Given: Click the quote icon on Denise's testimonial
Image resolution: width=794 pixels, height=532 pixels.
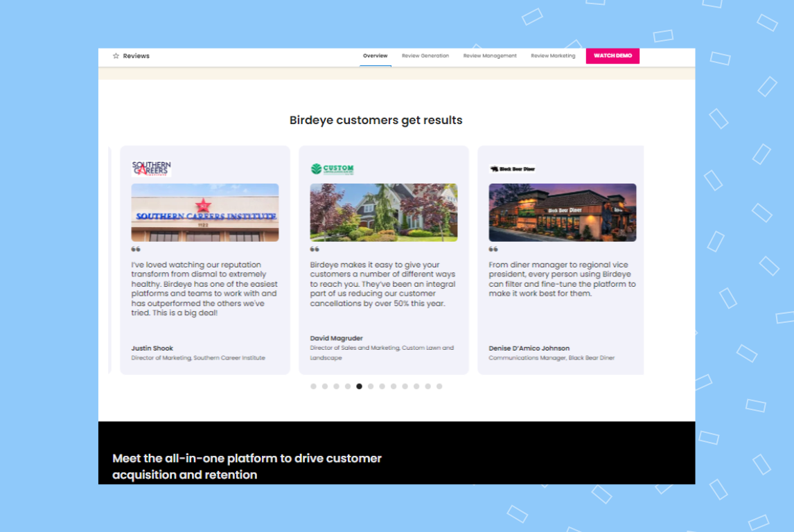Looking at the screenshot, I should (x=493, y=247).
